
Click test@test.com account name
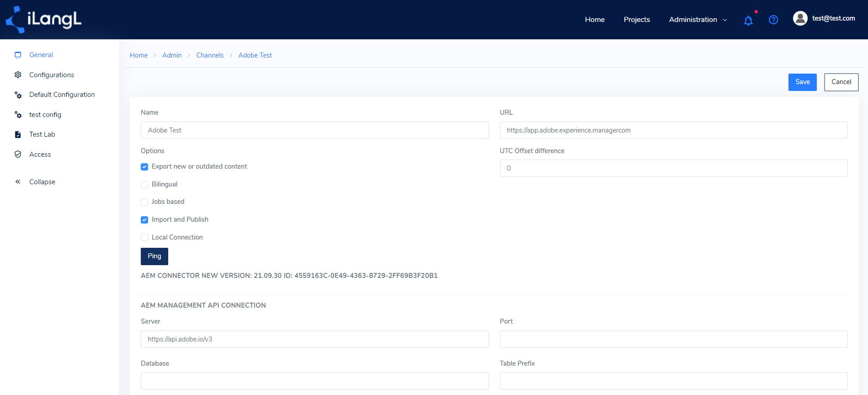click(x=833, y=18)
